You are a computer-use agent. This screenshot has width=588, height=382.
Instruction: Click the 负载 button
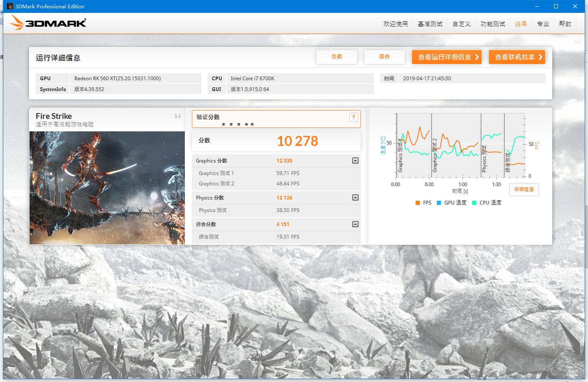pos(337,57)
